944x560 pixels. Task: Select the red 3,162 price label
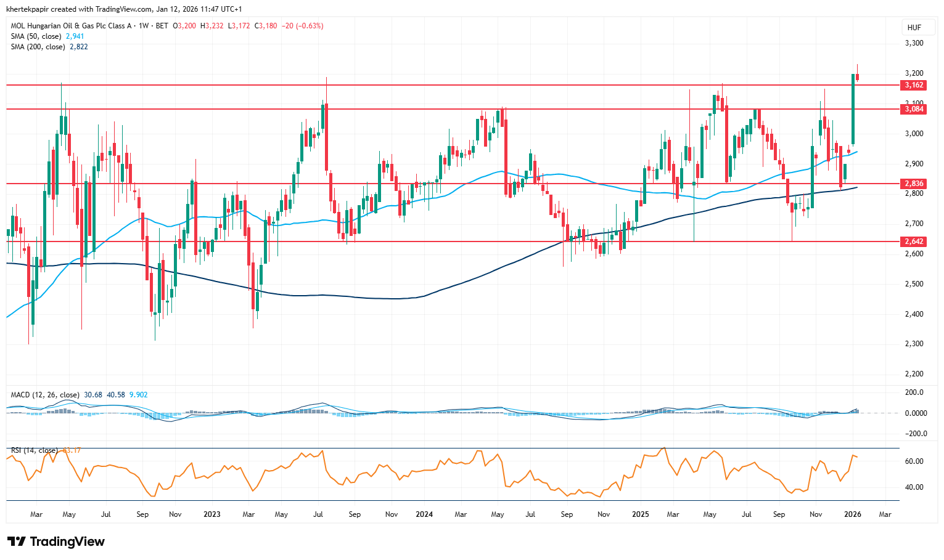[913, 85]
